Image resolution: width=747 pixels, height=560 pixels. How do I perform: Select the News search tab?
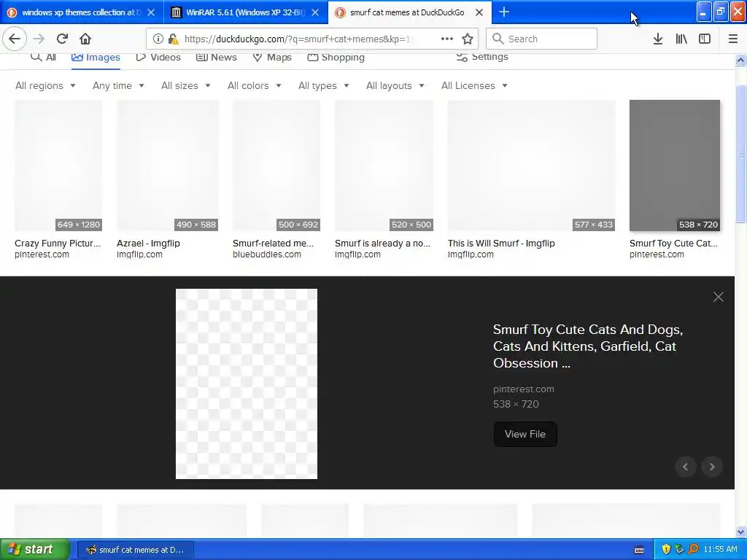coord(216,57)
